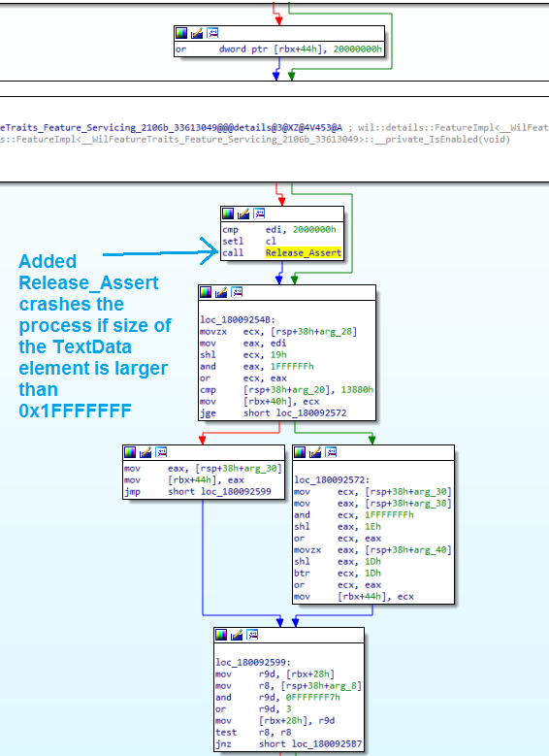
Task: Click edit pencil icon on Release_Assert node
Action: pyautogui.click(x=243, y=214)
